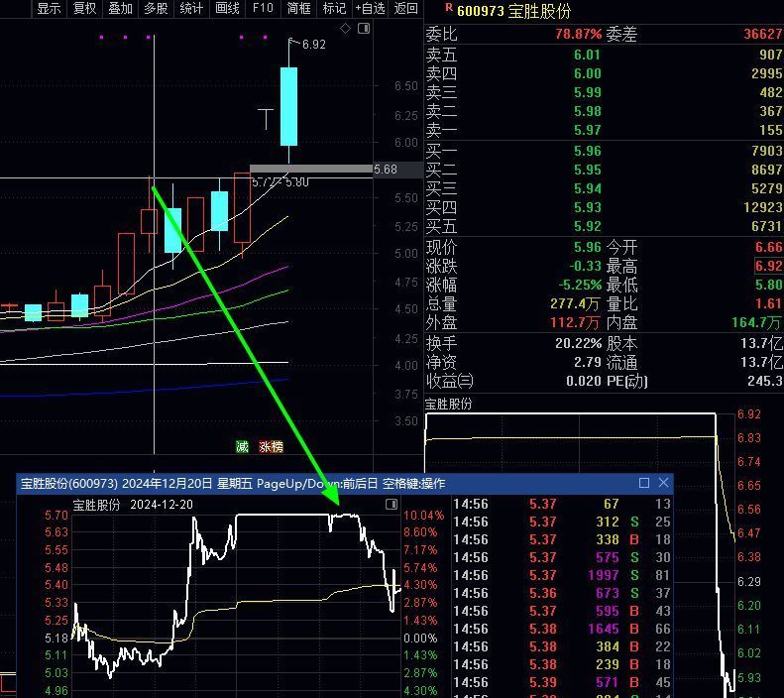Click the 最低 value 5.80
The width and height of the screenshot is (784, 698).
point(768,285)
